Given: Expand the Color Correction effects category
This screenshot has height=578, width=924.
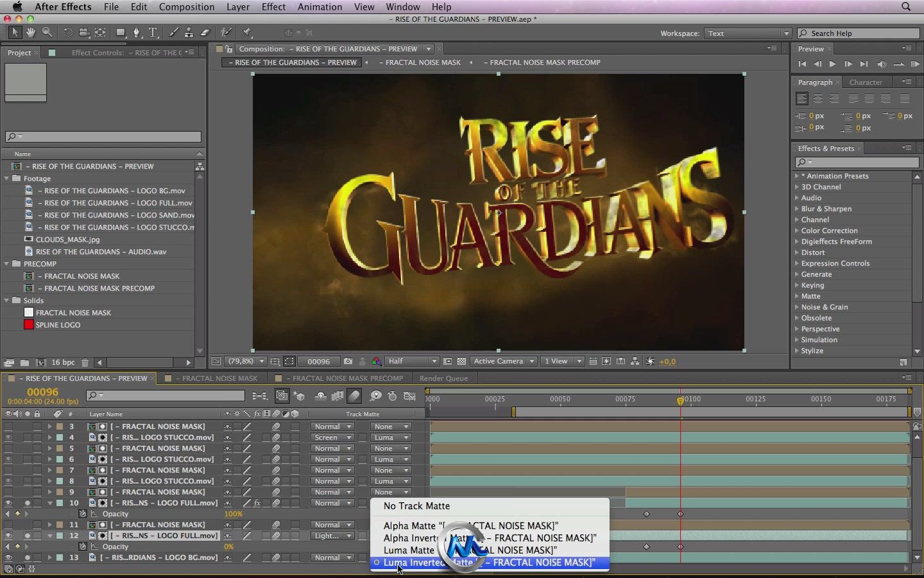Looking at the screenshot, I should click(x=797, y=231).
